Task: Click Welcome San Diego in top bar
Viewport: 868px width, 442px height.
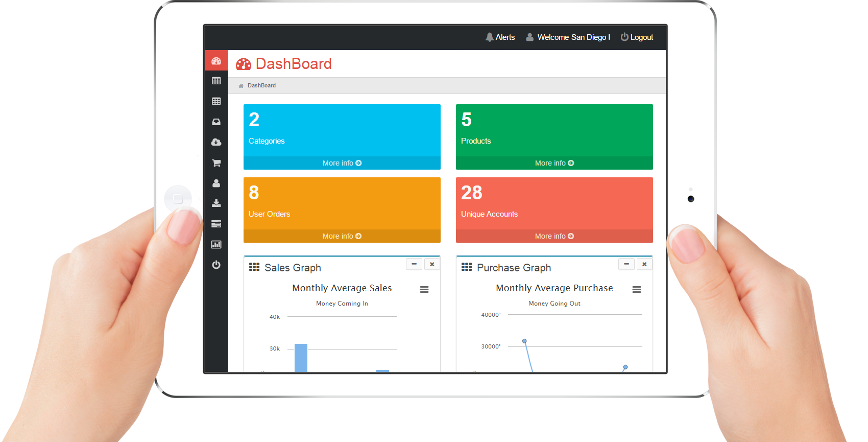Action: pyautogui.click(x=574, y=37)
